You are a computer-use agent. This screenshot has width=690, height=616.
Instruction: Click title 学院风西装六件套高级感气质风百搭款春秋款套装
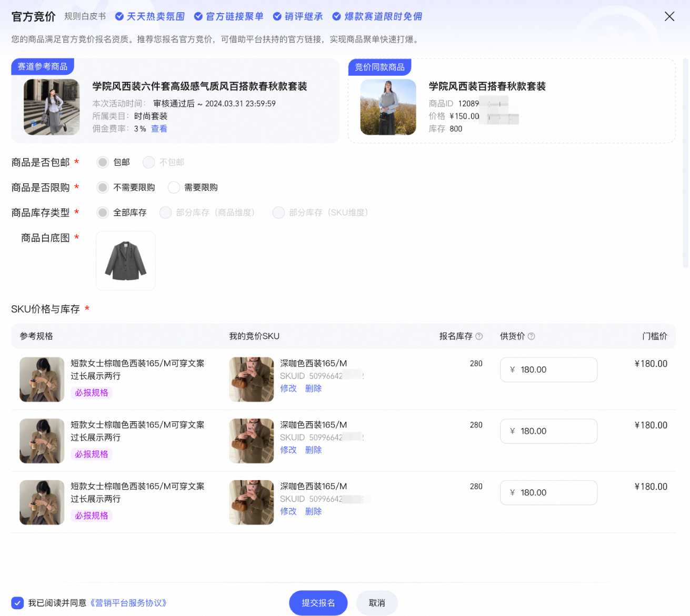point(199,86)
